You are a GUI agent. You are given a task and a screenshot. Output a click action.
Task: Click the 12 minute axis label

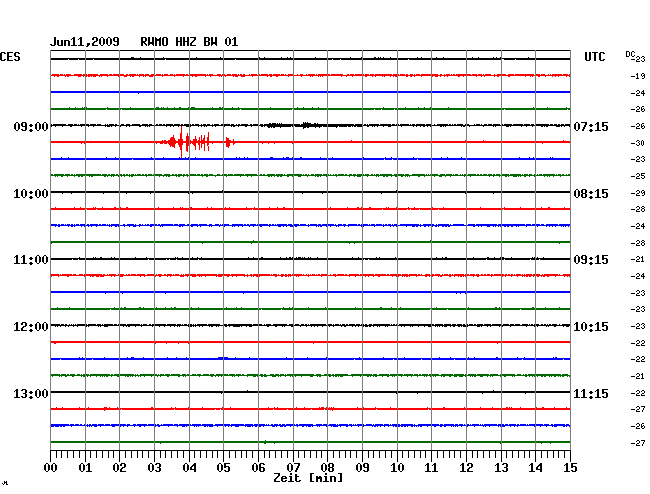tap(466, 468)
